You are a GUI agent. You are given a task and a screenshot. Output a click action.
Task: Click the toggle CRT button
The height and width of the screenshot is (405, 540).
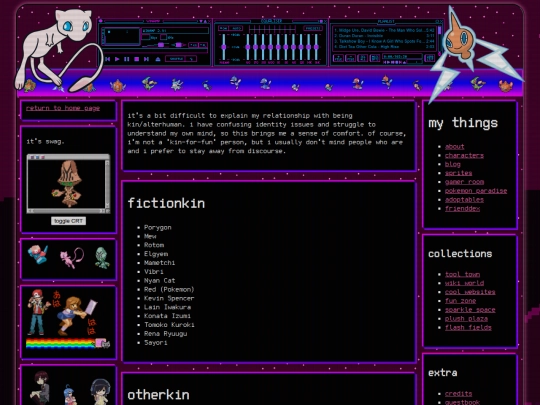point(69,221)
